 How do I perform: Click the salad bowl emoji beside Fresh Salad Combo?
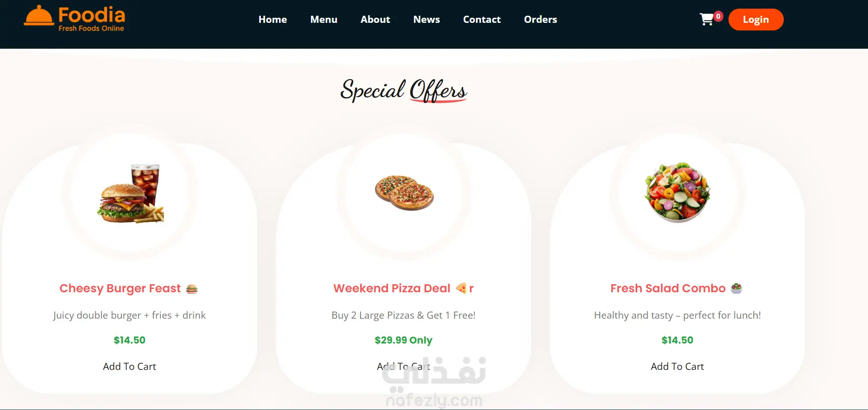pos(736,288)
